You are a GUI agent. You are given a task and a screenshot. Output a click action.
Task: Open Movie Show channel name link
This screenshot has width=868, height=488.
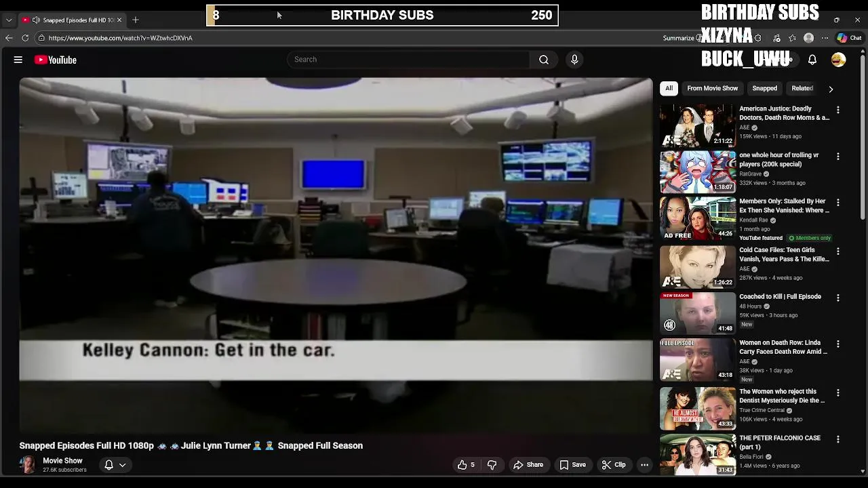point(62,461)
